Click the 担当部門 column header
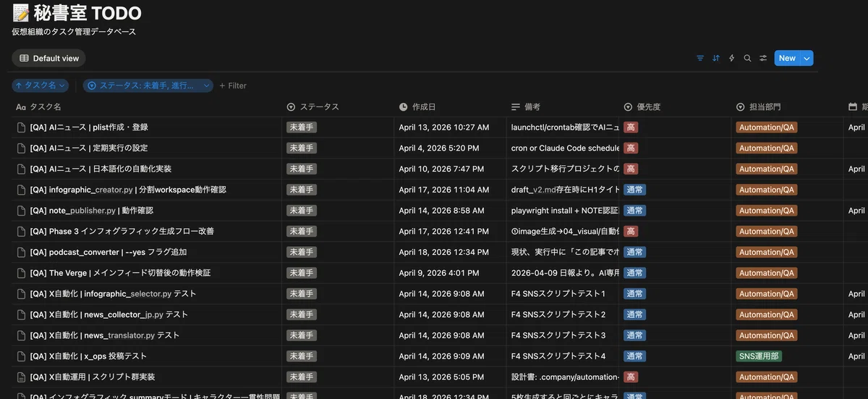Viewport: 868px width, 399px height. [x=758, y=106]
